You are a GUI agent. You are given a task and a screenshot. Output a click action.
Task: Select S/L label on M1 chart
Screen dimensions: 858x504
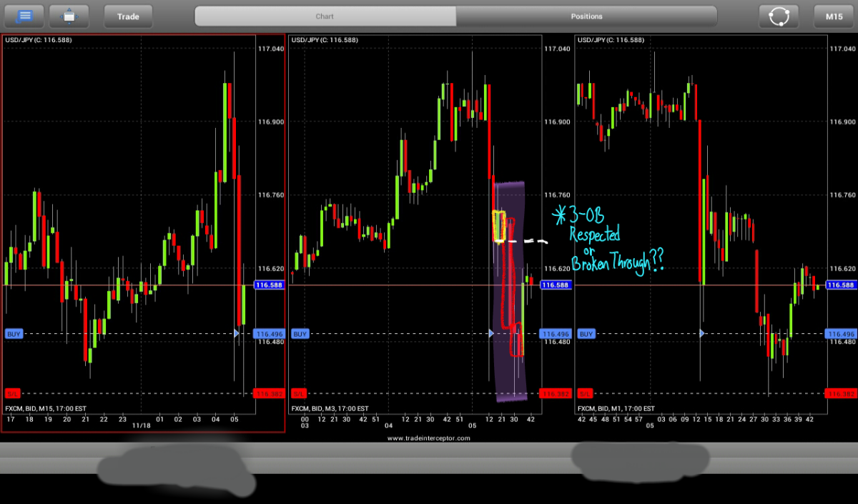tap(585, 393)
